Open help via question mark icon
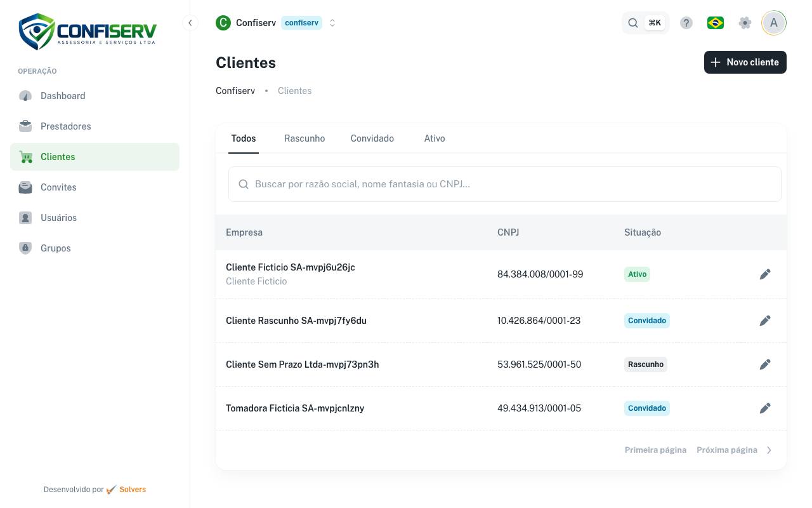812x508 pixels. 686,23
